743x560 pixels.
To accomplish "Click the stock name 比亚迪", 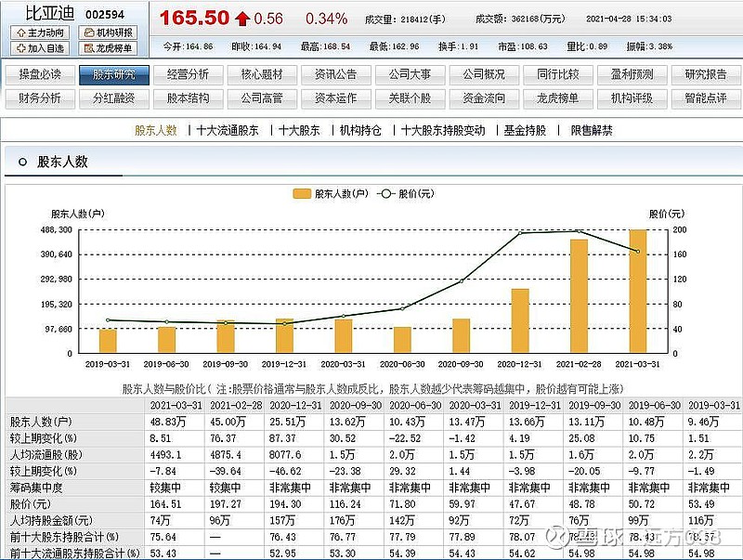I will pyautogui.click(x=50, y=13).
